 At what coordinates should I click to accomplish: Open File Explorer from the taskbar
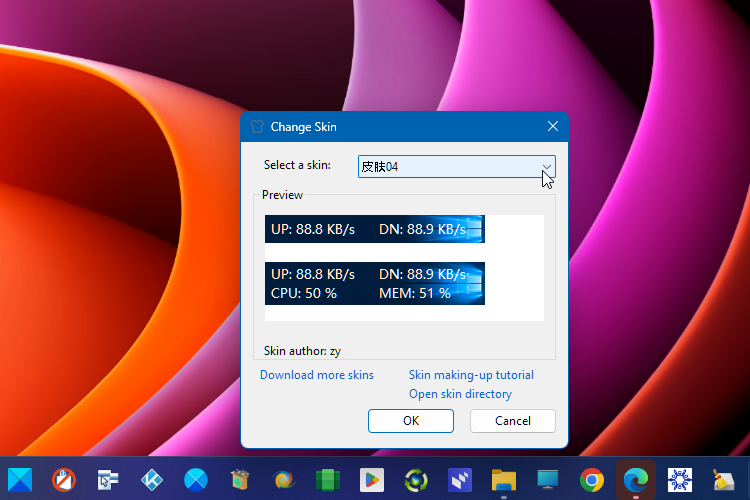pos(504,479)
